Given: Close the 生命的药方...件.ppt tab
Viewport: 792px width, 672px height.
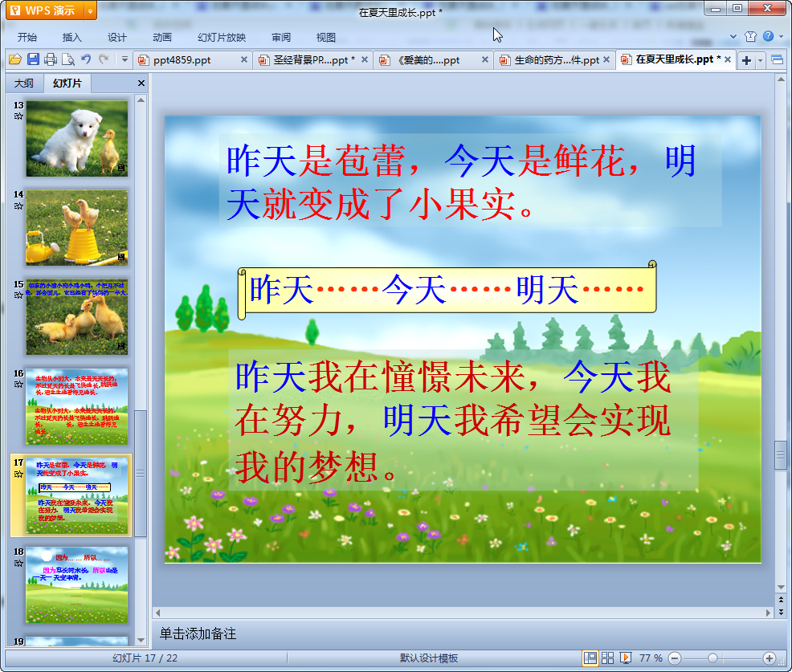Looking at the screenshot, I should click(x=606, y=59).
